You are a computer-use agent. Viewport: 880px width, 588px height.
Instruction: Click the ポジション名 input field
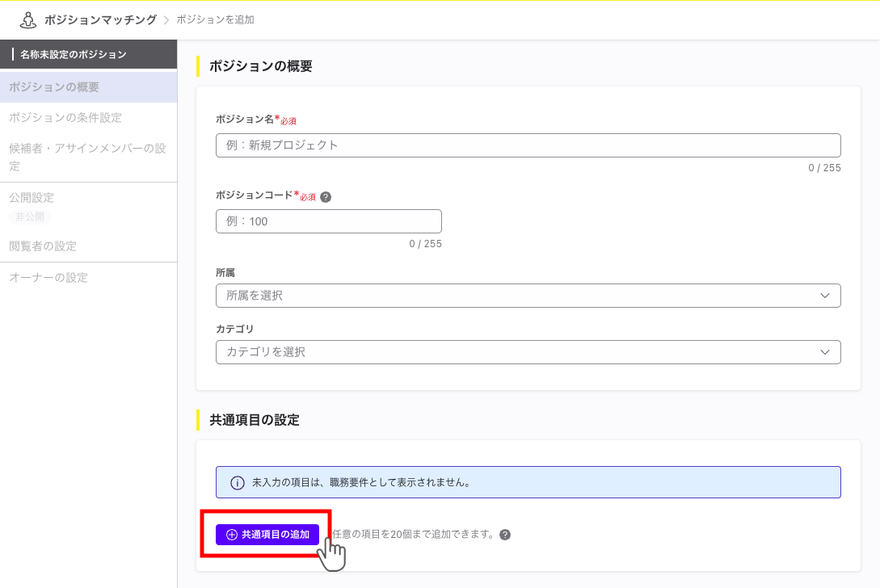tap(528, 145)
